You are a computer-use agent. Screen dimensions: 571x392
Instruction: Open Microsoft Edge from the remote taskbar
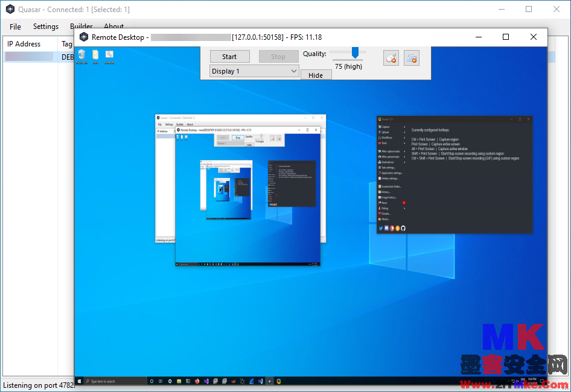(x=251, y=381)
